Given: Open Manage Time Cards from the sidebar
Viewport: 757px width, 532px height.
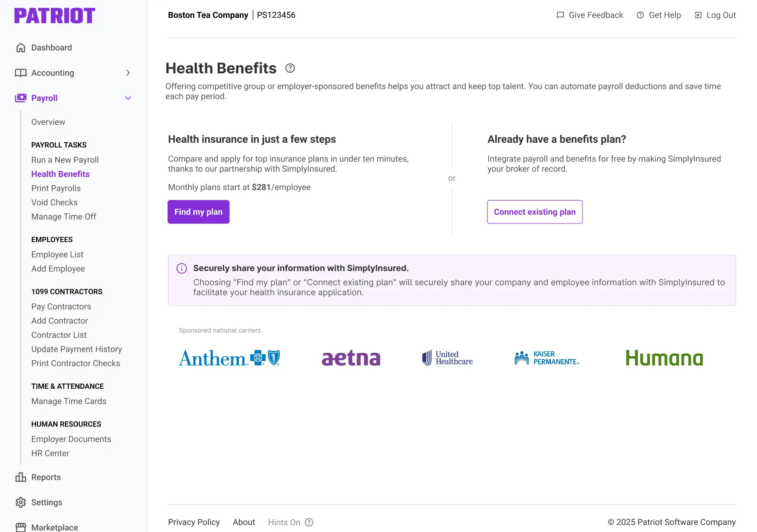Looking at the screenshot, I should [69, 401].
